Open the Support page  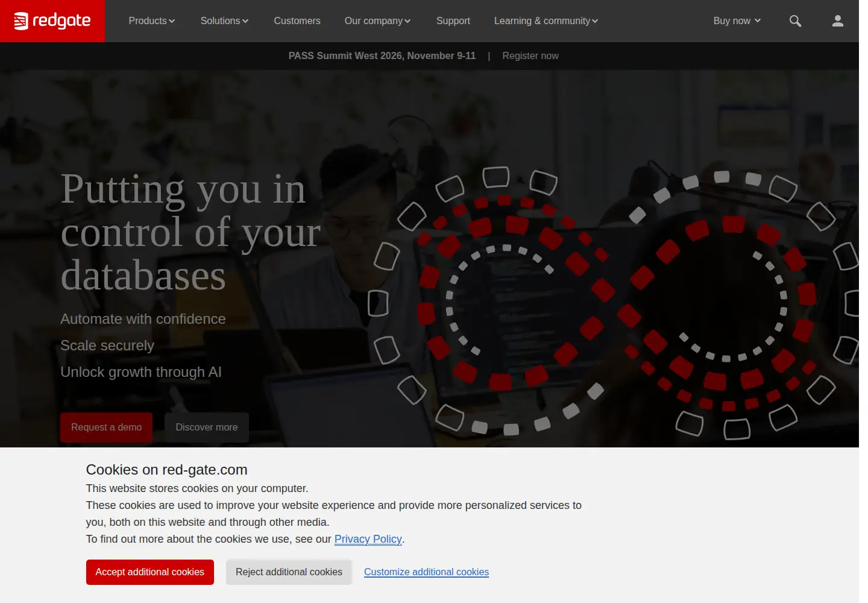[x=453, y=21]
